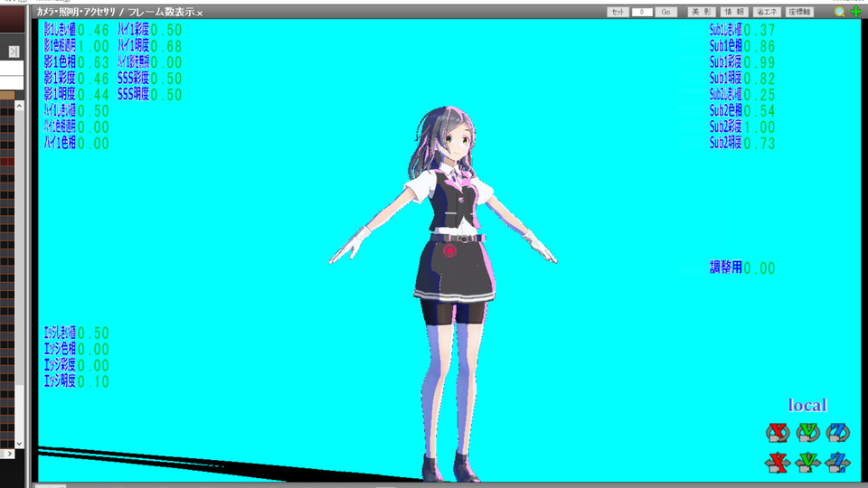Click the 影1しきい値 value 0.46

(93, 30)
